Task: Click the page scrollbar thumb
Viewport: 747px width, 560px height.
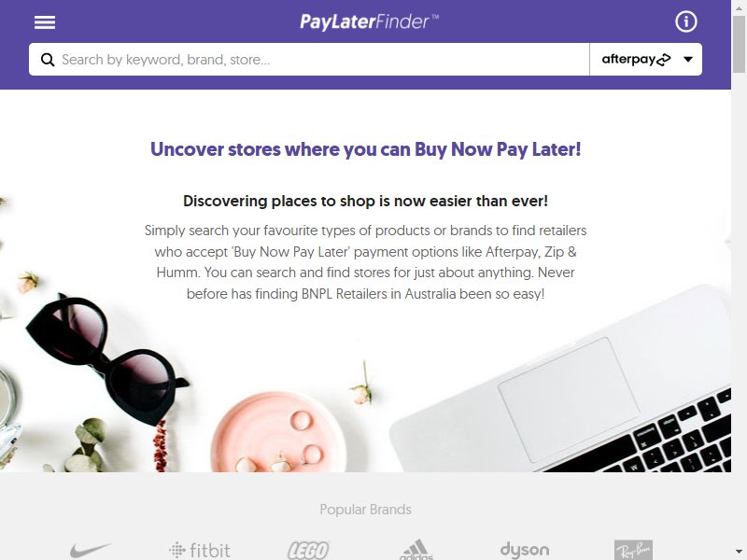Action: (739, 44)
